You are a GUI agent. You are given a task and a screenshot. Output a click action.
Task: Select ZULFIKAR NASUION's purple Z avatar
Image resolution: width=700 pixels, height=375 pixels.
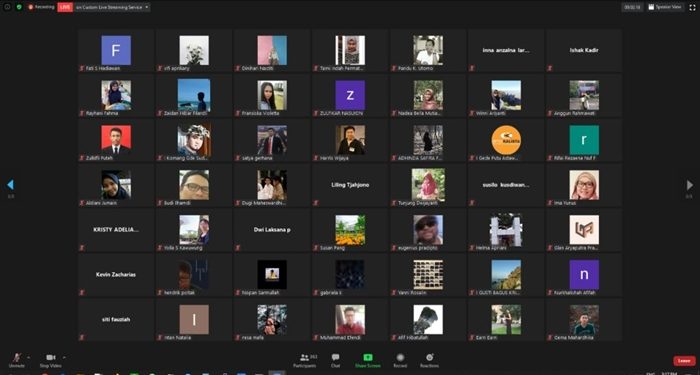350,95
